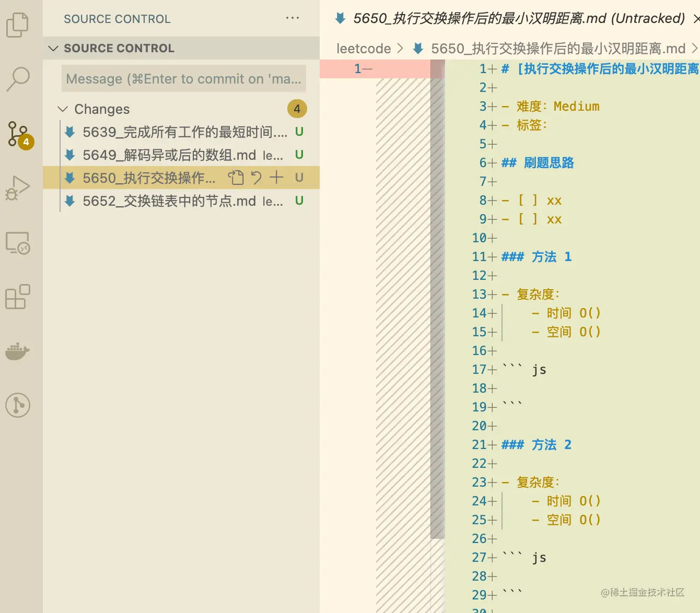Click the markdown icon of 5649 file
Image resolution: width=700 pixels, height=613 pixels.
(x=69, y=155)
